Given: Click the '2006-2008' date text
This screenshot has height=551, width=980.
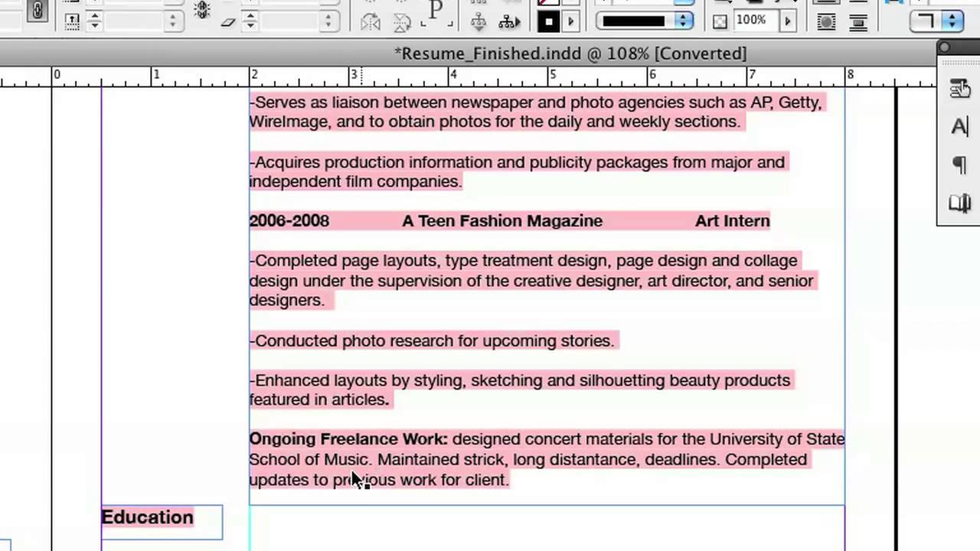Looking at the screenshot, I should tap(289, 221).
